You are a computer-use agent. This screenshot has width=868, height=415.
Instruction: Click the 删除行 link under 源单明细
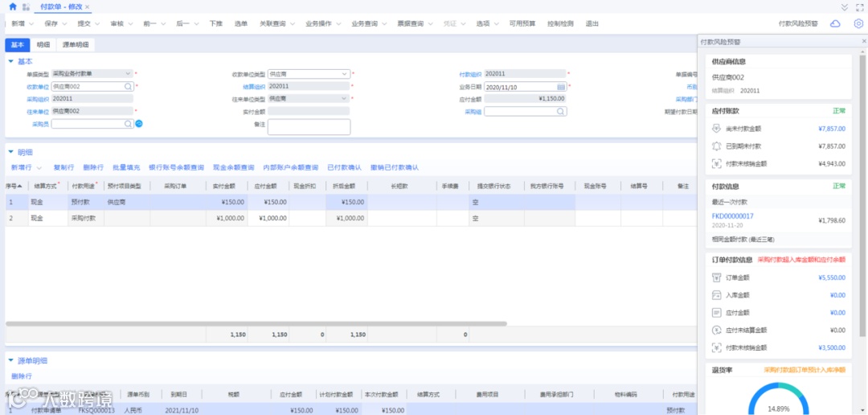click(22, 376)
